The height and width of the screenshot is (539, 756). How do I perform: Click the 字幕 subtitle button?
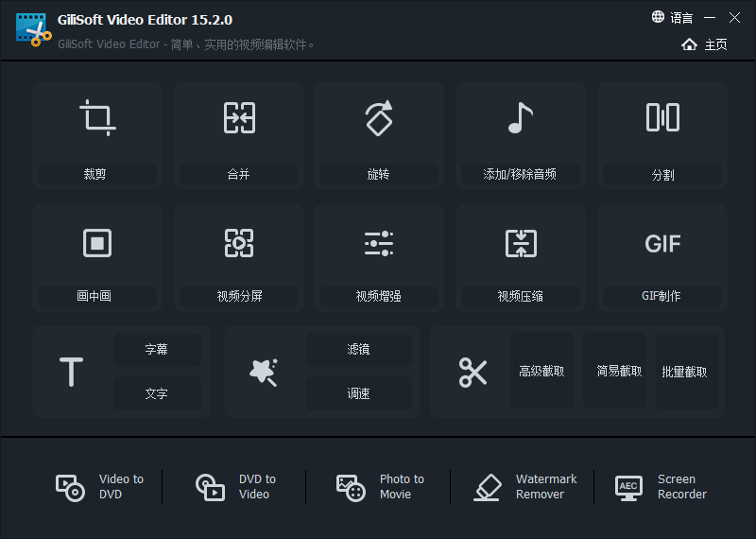pos(157,350)
